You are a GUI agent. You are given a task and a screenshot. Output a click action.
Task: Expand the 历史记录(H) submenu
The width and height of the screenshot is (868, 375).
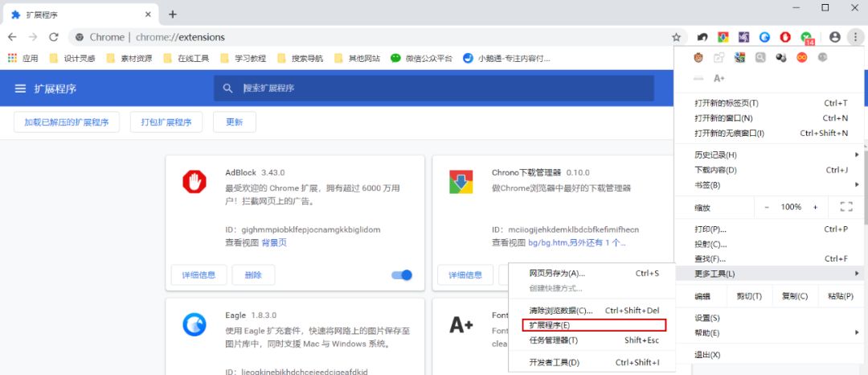pyautogui.click(x=769, y=155)
